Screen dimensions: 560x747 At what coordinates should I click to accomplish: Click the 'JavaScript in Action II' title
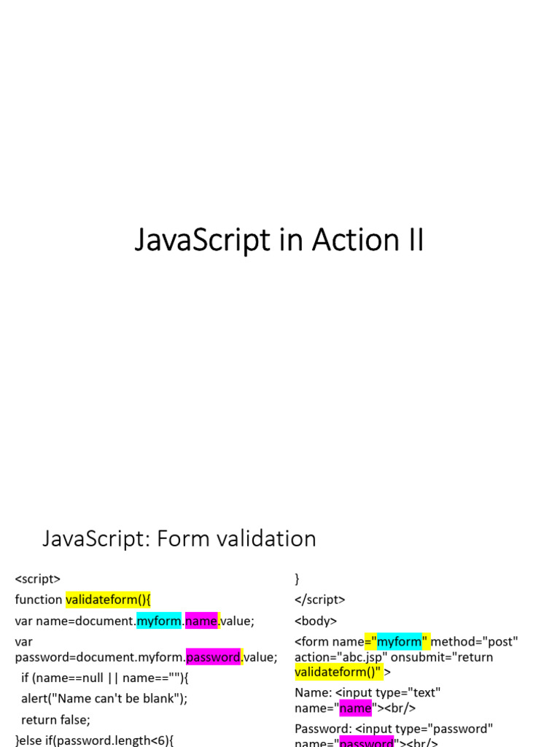pyautogui.click(x=279, y=239)
